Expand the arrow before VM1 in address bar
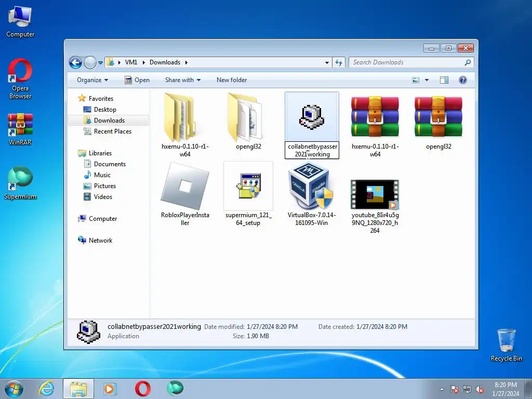The width and height of the screenshot is (532, 399). pos(119,62)
